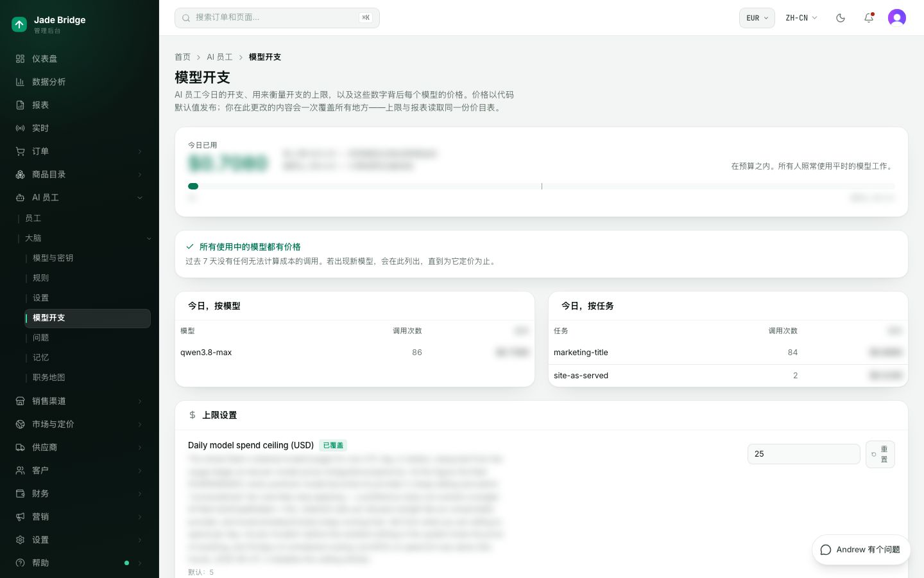924x578 pixels.
Task: Edit the daily spend ceiling input 25
Action: click(x=803, y=454)
